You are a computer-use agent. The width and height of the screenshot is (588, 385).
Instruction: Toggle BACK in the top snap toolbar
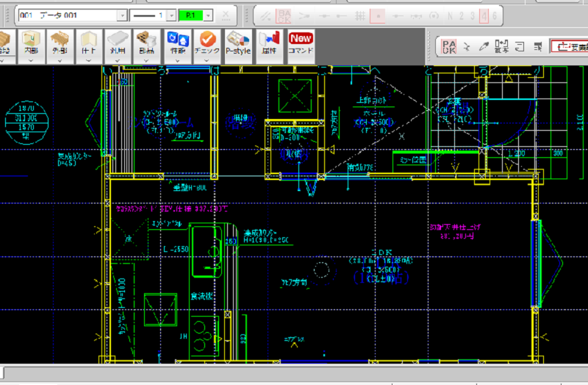284,15
